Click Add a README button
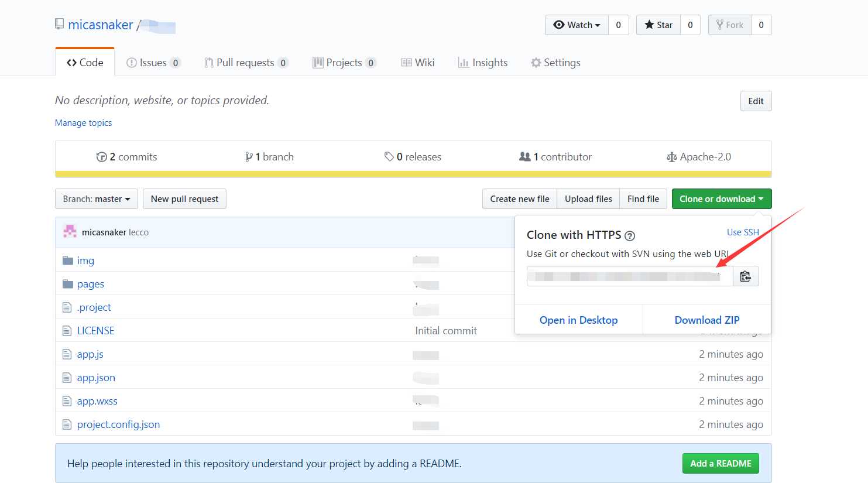Screen dimensions: 868x483 (x=721, y=464)
